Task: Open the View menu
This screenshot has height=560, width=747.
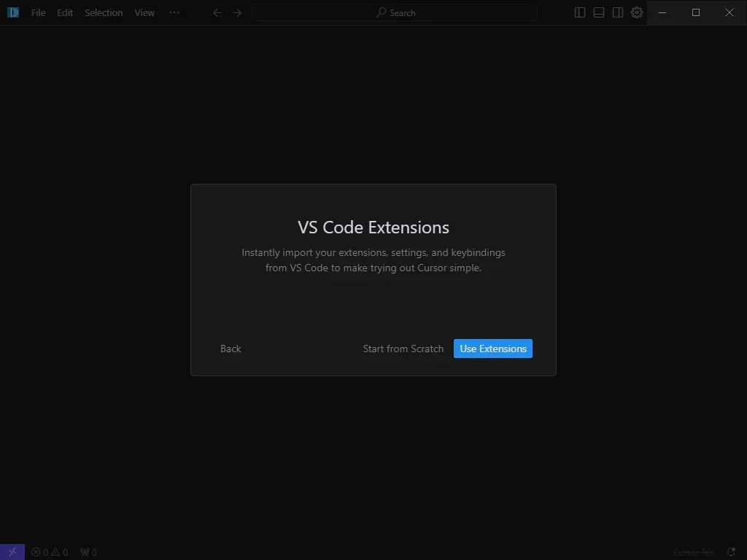Action: coord(144,13)
